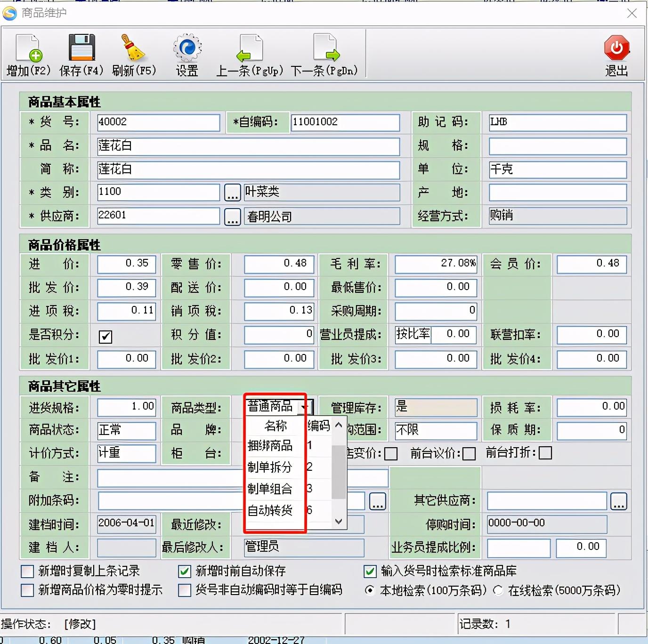The width and height of the screenshot is (648, 644).
Task: Click the 品名 field containing 莲花白
Action: coord(249,146)
